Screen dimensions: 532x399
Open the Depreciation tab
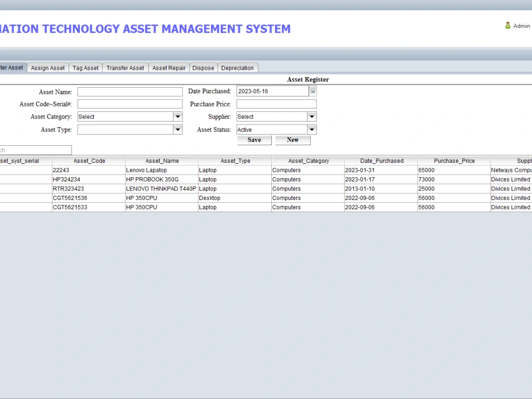click(238, 68)
